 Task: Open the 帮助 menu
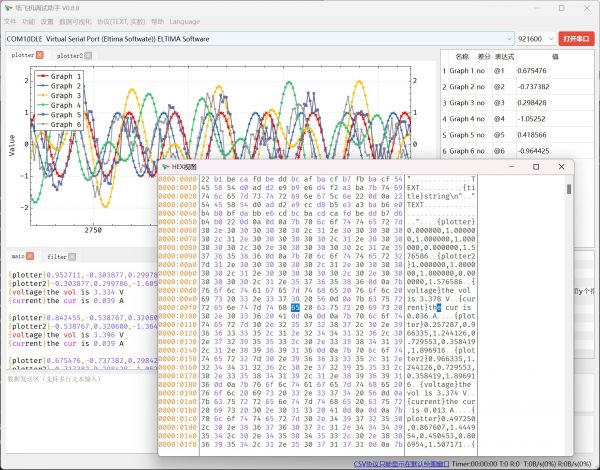pyautogui.click(x=157, y=21)
